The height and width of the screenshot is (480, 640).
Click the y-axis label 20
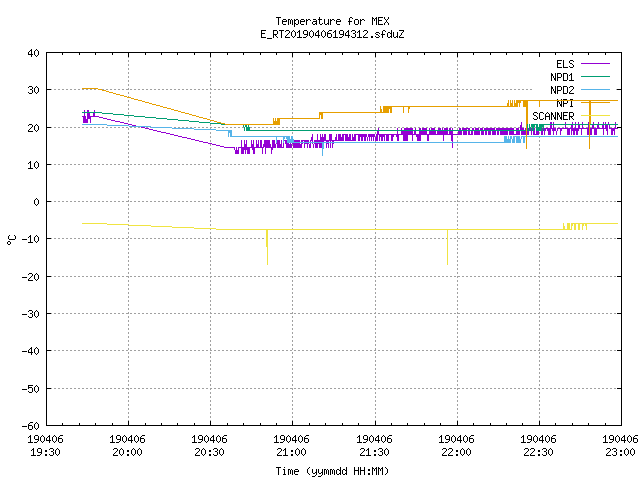click(33, 128)
